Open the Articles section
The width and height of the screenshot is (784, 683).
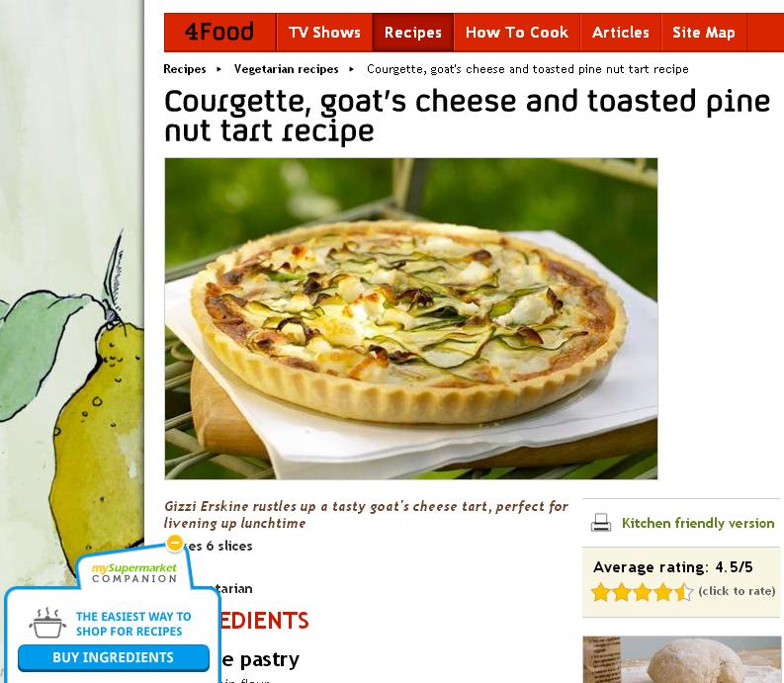(x=621, y=33)
